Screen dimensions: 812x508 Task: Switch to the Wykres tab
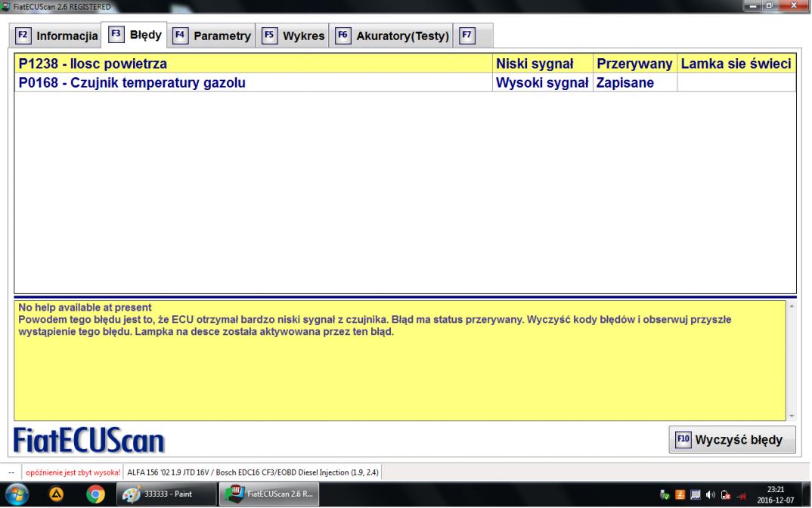pos(293,36)
